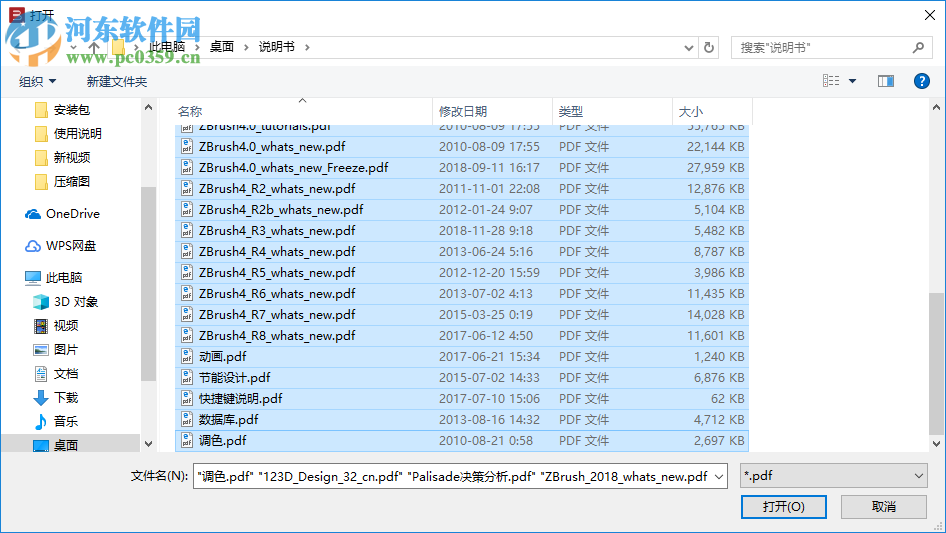Select ZBrush4_R6_whats_new.pdf file

pyautogui.click(x=462, y=294)
